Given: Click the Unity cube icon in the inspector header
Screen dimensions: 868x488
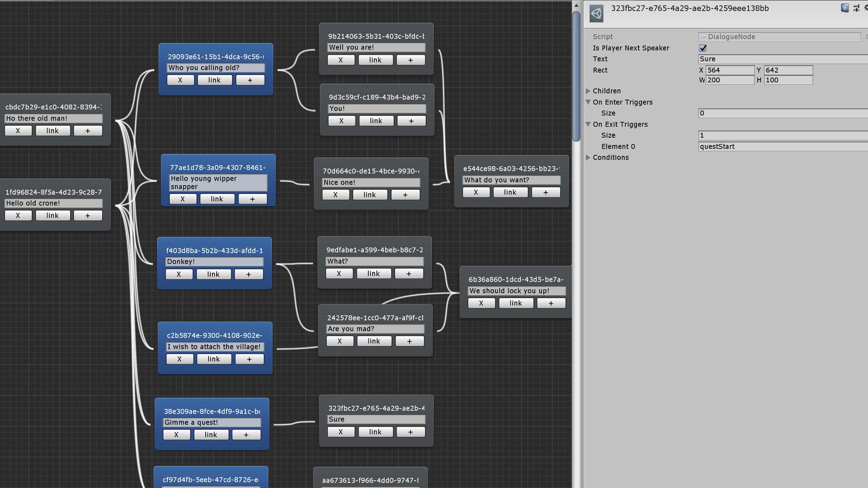Looking at the screenshot, I should tap(597, 13).
